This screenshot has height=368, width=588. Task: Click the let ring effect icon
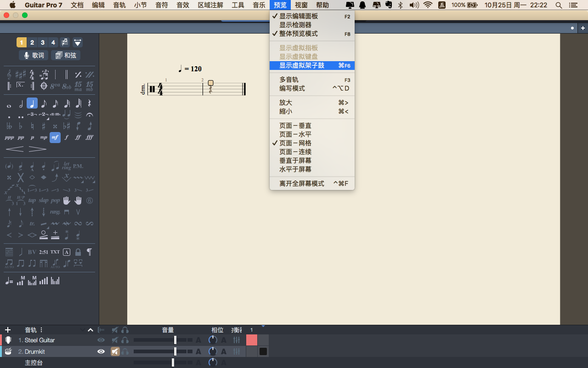67,166
